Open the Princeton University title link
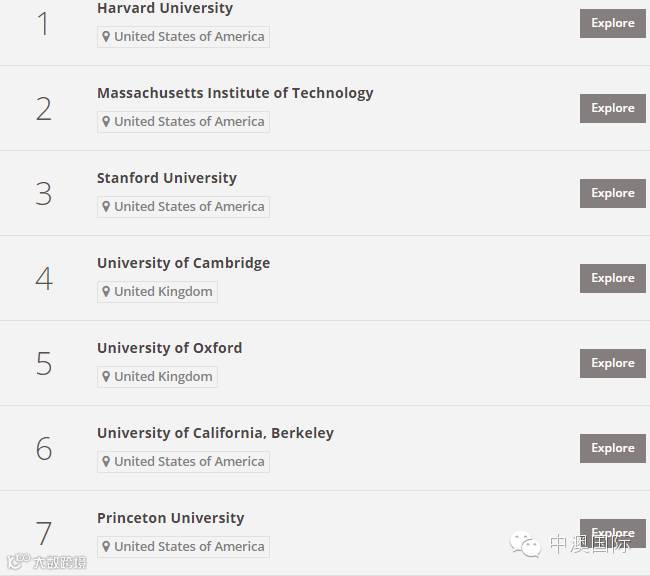 pyautogui.click(x=170, y=518)
